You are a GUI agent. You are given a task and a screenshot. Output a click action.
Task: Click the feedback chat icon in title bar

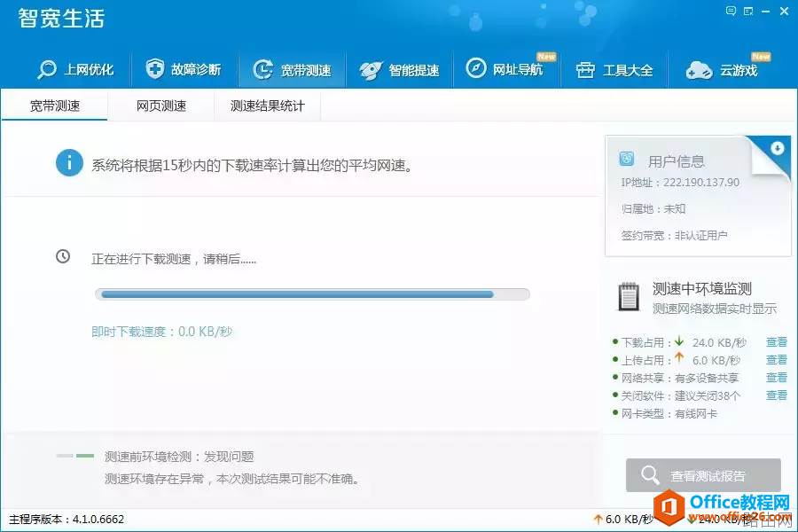(x=731, y=11)
